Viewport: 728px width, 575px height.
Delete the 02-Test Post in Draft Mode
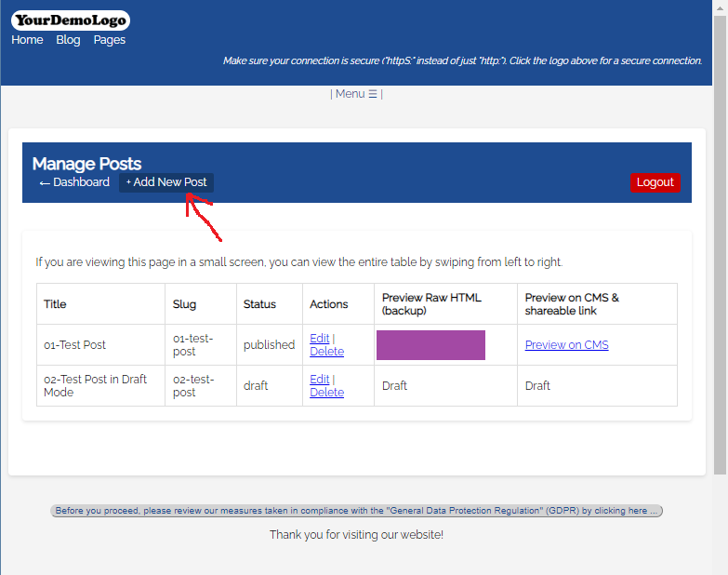click(x=326, y=393)
